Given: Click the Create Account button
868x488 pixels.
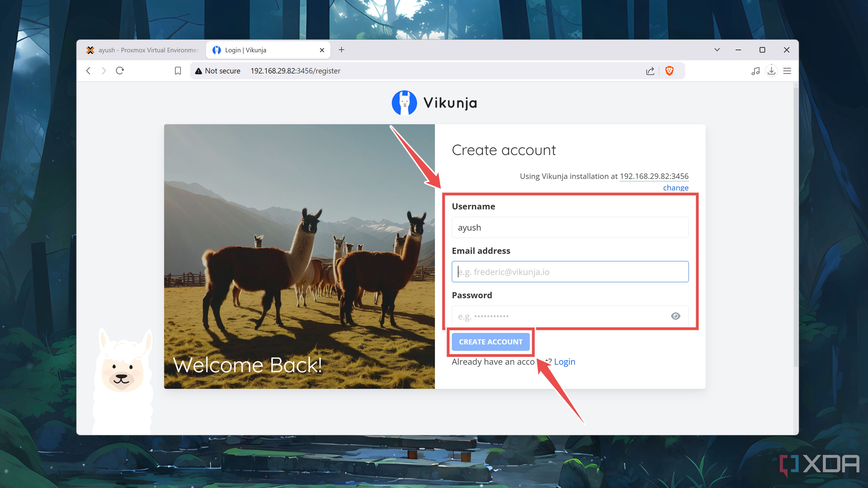Looking at the screenshot, I should point(491,342).
